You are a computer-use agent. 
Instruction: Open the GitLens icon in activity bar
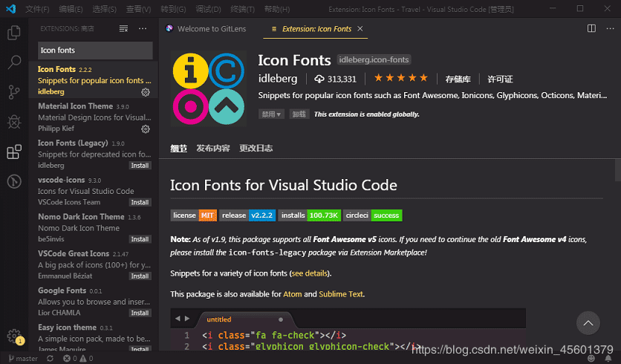(13, 181)
